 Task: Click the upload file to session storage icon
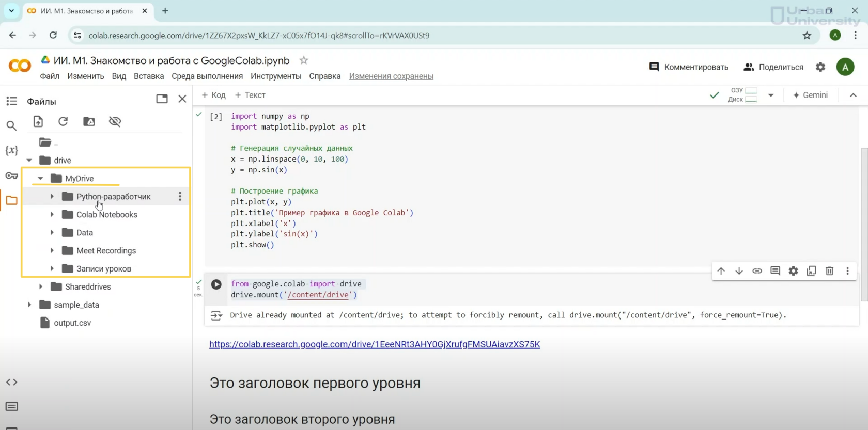(x=38, y=121)
